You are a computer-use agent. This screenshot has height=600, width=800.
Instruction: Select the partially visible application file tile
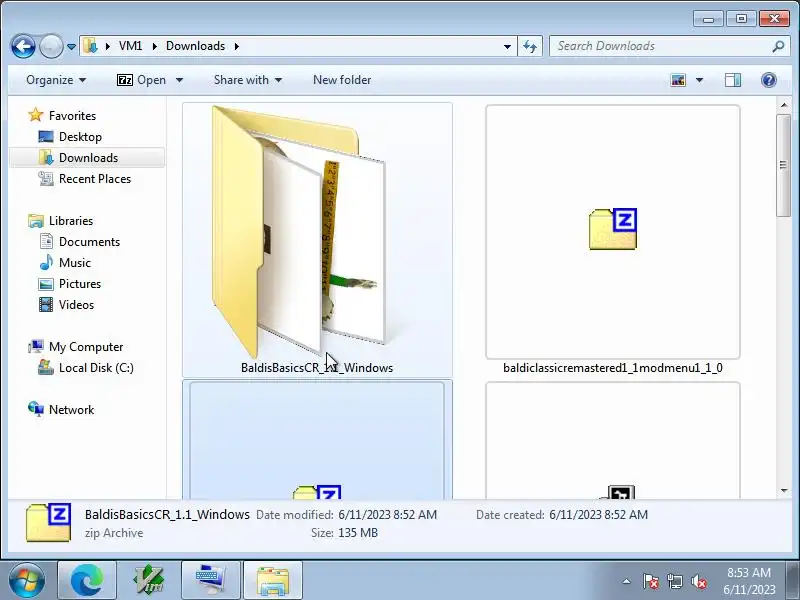click(613, 441)
